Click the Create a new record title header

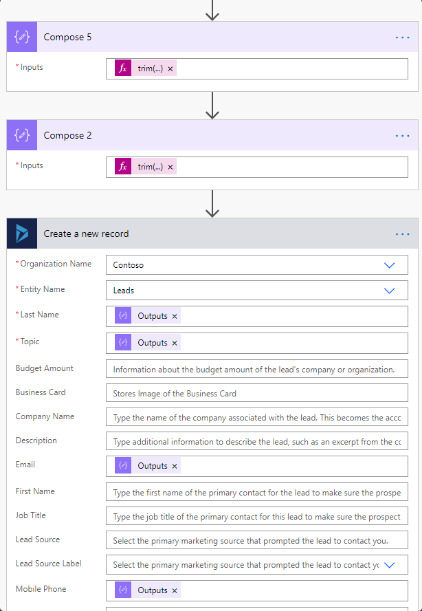point(86,234)
